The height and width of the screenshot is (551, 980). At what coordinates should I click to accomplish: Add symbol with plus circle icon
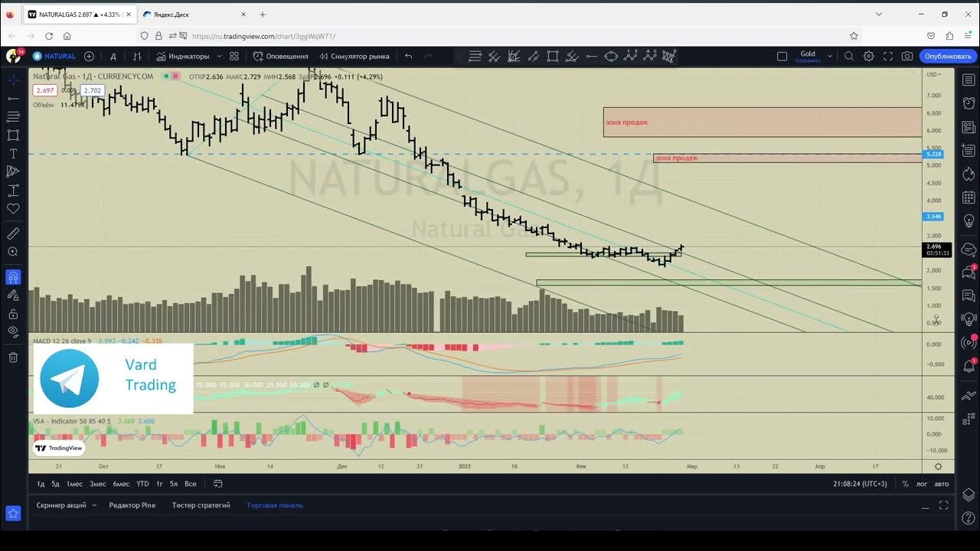[90, 56]
